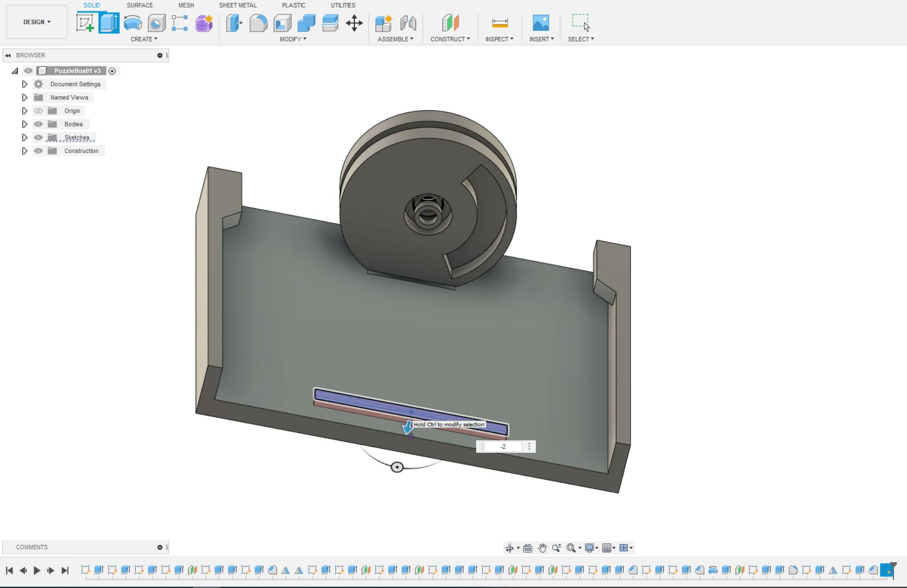Switch to the SHEET METAL tab
Image resolution: width=907 pixels, height=588 pixels.
(238, 5)
